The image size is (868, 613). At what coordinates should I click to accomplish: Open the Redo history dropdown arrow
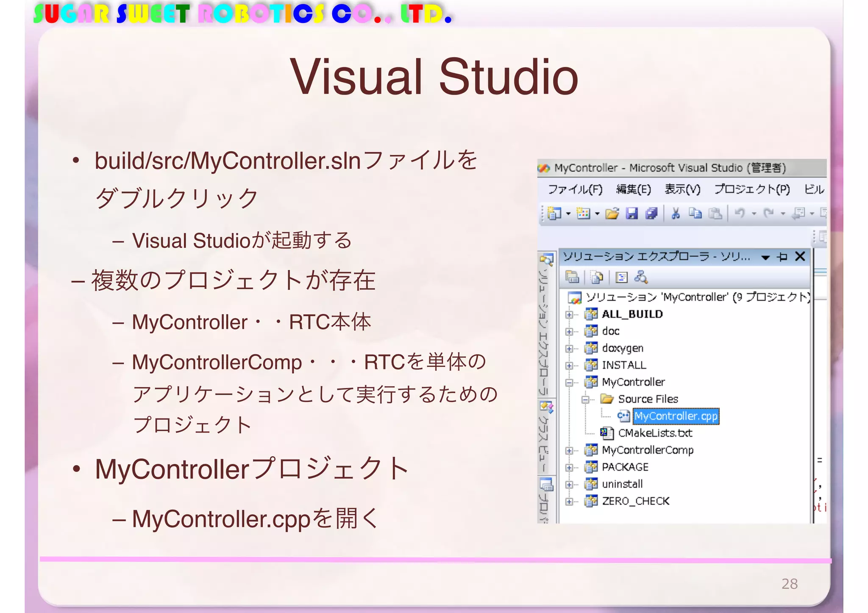(783, 214)
